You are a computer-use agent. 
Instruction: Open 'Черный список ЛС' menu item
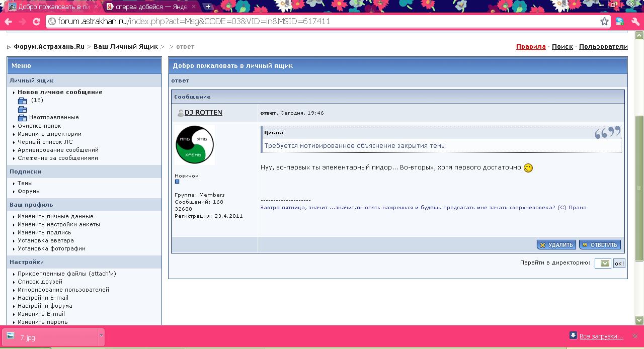coord(45,142)
